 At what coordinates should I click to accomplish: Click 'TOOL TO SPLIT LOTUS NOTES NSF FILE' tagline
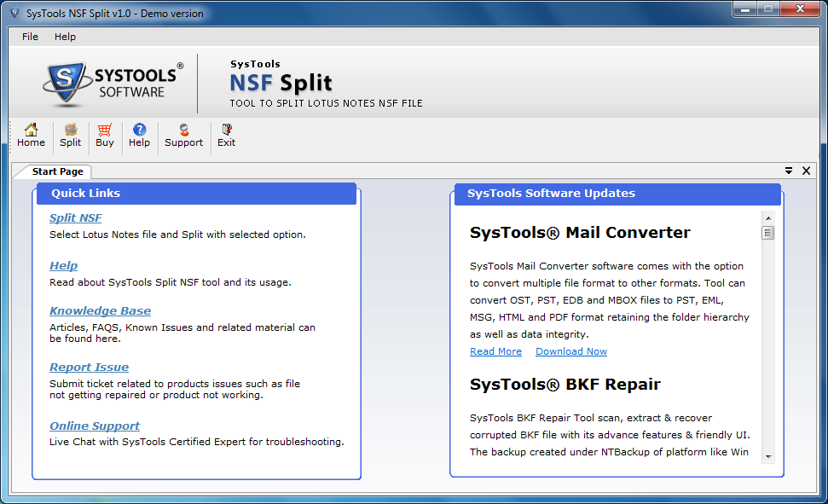click(327, 103)
